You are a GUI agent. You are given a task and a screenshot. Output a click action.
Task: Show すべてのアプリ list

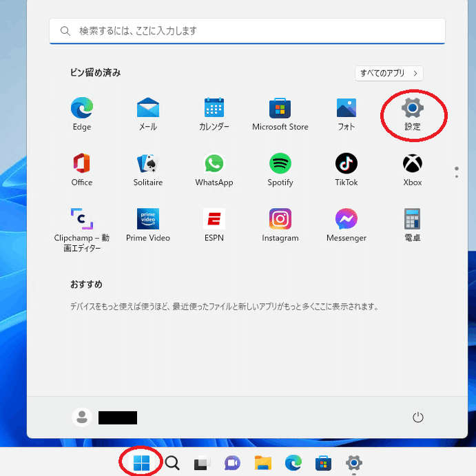click(389, 73)
